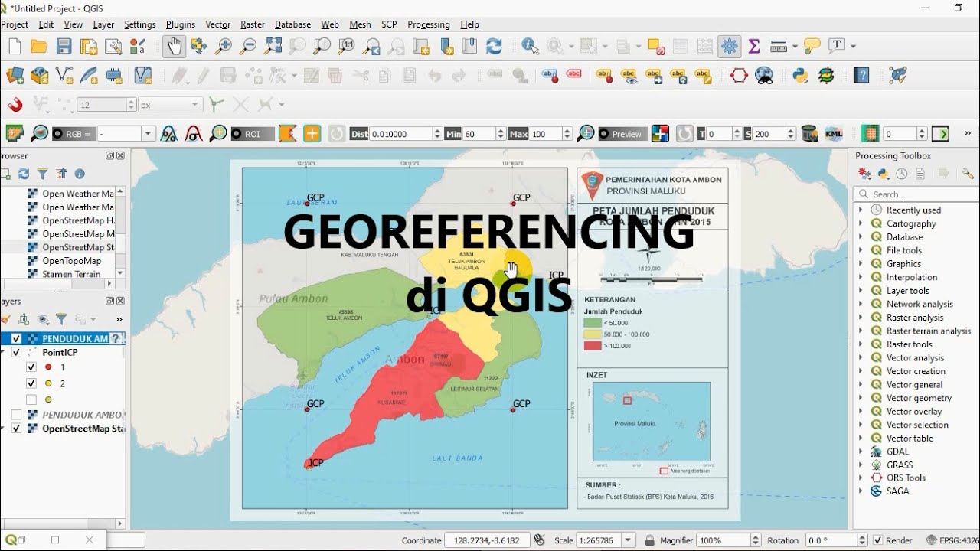The image size is (980, 551).
Task: Activate the Identify Features tool
Action: point(530,47)
